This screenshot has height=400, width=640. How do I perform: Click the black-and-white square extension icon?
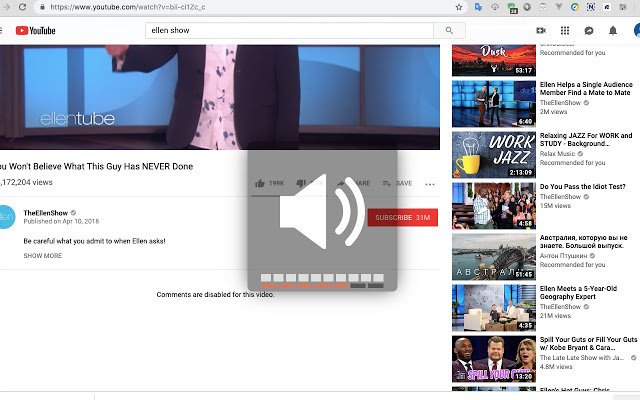pyautogui.click(x=607, y=7)
